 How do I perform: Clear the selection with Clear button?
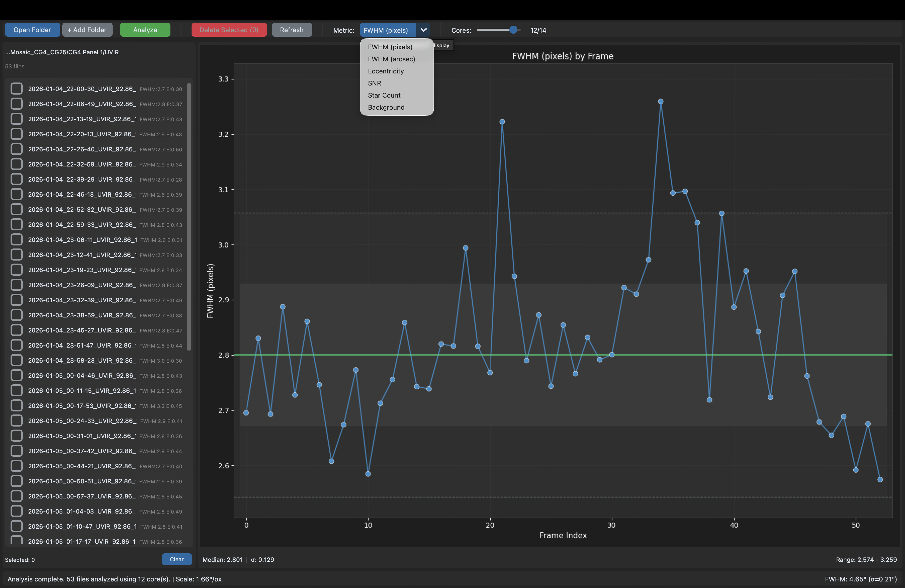click(176, 559)
